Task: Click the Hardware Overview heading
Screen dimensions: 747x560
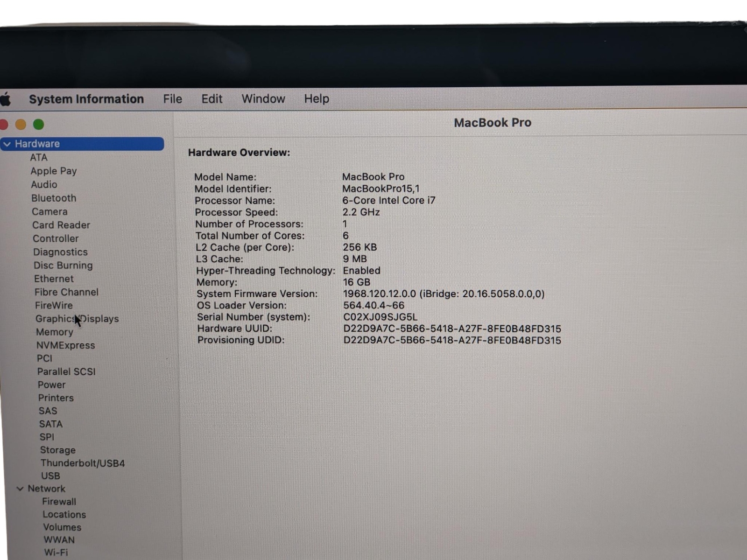Action: pyautogui.click(x=239, y=153)
